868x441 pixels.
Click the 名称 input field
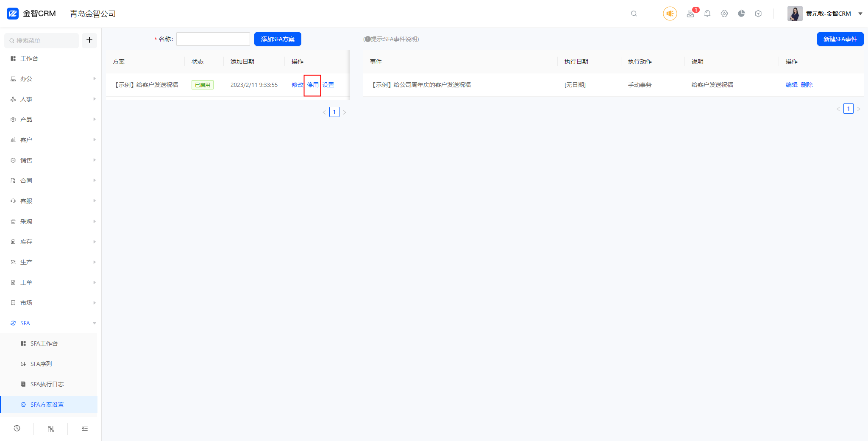tap(213, 39)
